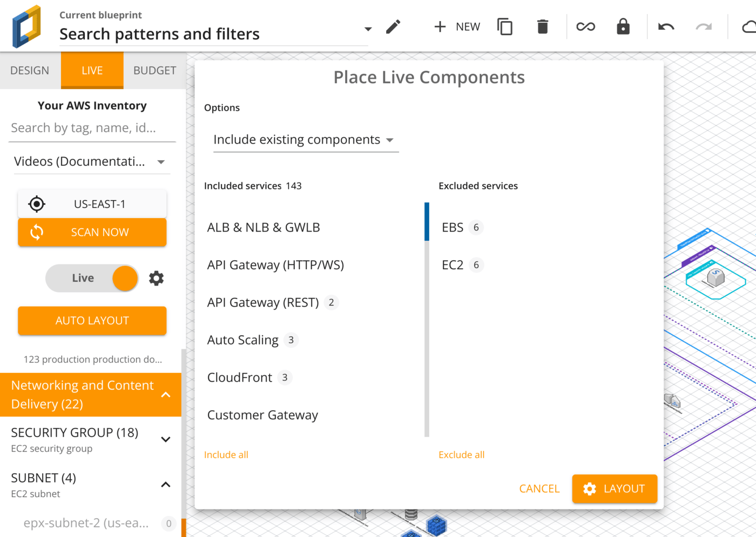The width and height of the screenshot is (756, 537).
Task: Select Auto Scaling service
Action: pos(243,340)
